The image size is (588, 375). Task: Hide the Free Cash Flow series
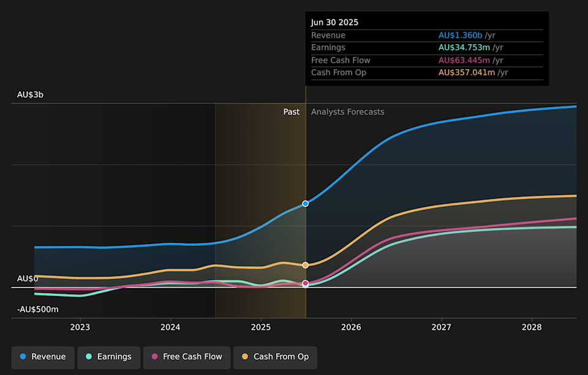pyautogui.click(x=186, y=357)
